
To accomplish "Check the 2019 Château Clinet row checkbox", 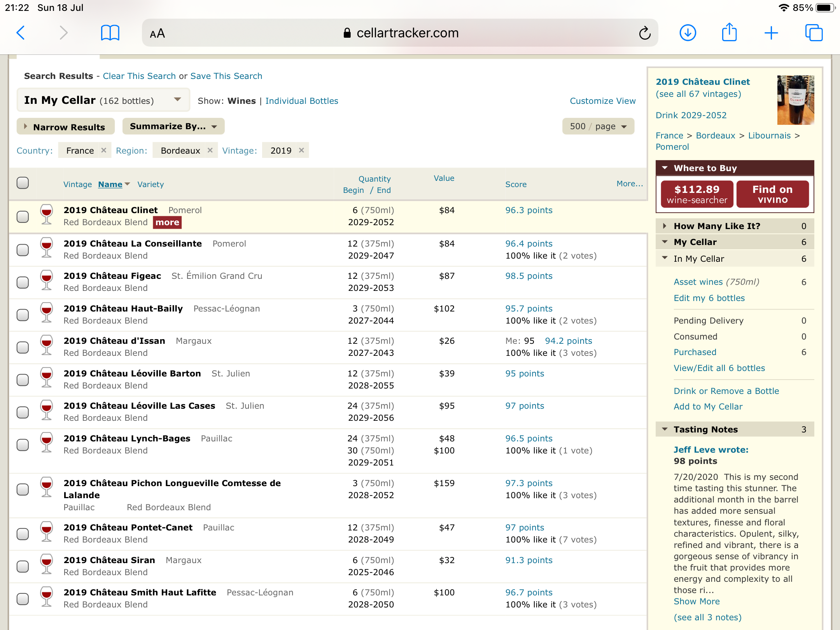I will [x=23, y=217].
